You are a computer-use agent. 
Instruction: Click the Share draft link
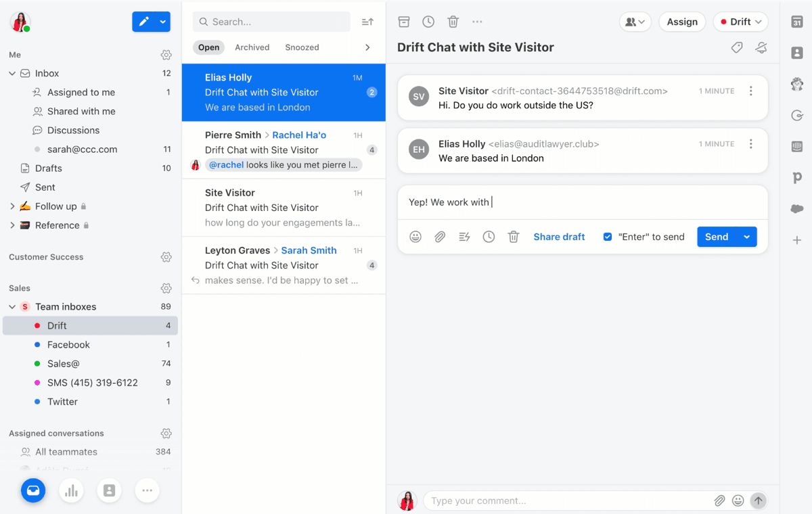559,237
